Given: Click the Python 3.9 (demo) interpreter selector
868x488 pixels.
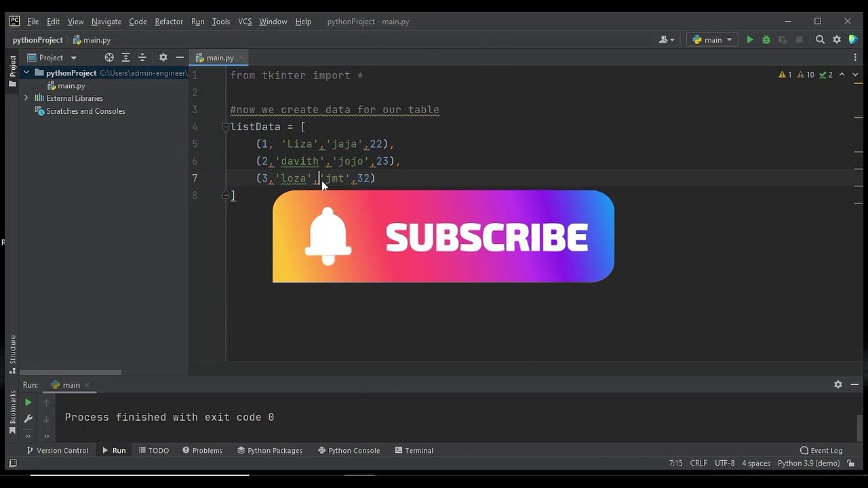Looking at the screenshot, I should (x=808, y=464).
